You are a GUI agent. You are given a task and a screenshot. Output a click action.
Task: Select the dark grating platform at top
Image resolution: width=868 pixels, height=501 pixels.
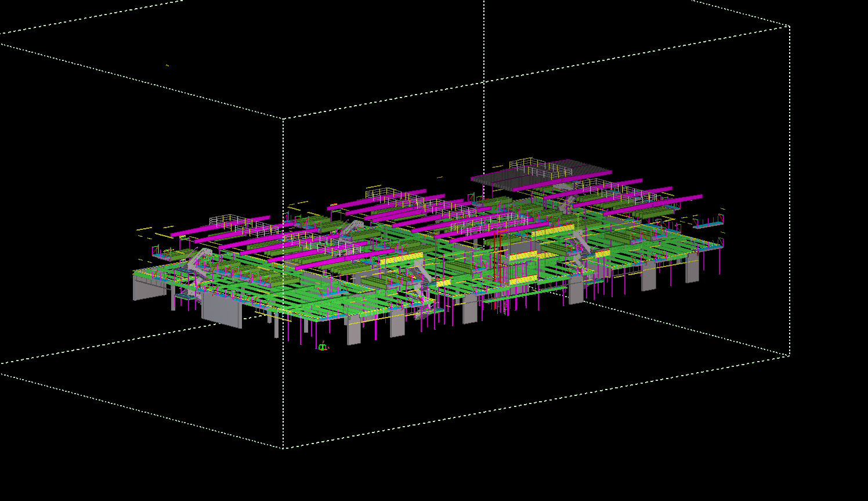540,177
